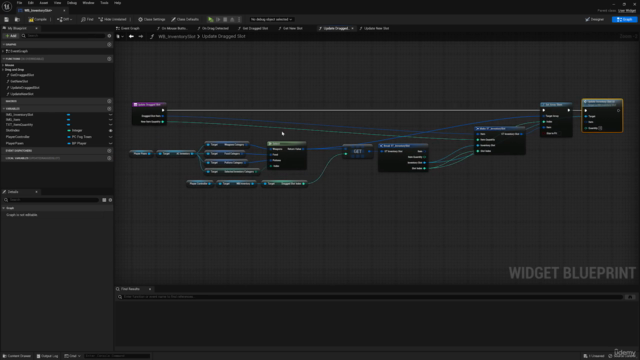Open the Diff dropdown

coord(64,19)
